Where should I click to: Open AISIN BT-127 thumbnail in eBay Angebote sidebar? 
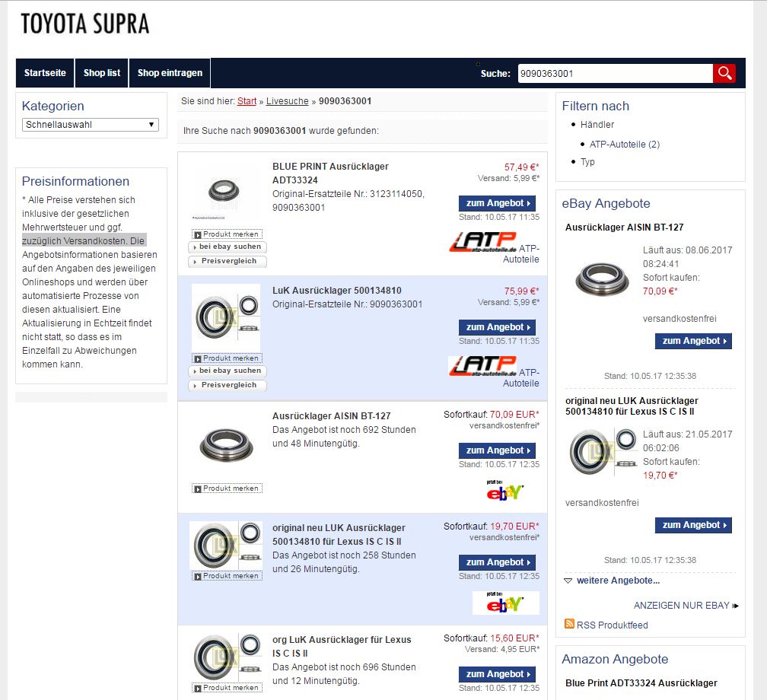click(x=602, y=279)
